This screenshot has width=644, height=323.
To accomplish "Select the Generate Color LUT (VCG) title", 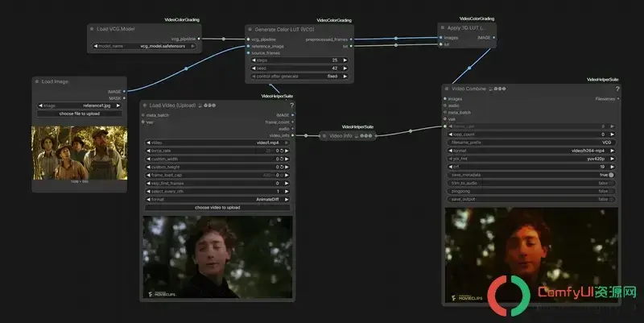I will pos(284,30).
